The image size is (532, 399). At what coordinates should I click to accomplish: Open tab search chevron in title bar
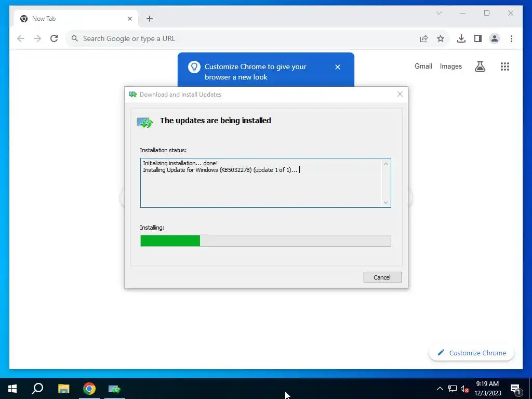(x=439, y=13)
